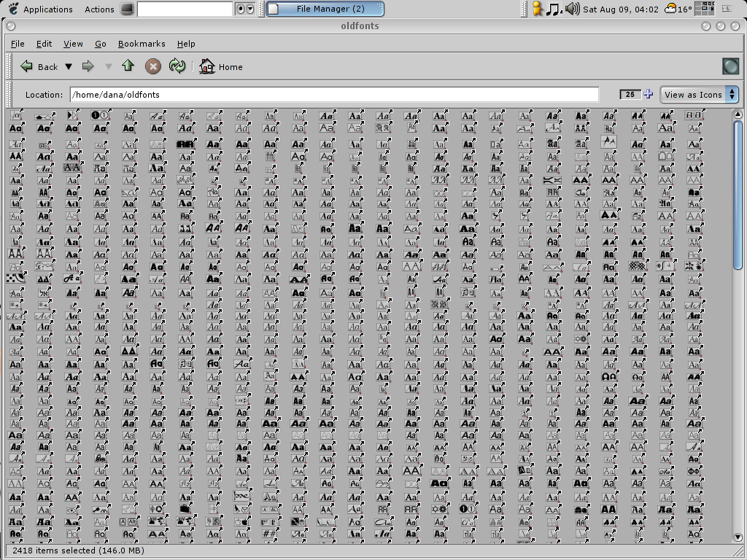Click the Home house icon
747x560 pixels.
(x=207, y=66)
